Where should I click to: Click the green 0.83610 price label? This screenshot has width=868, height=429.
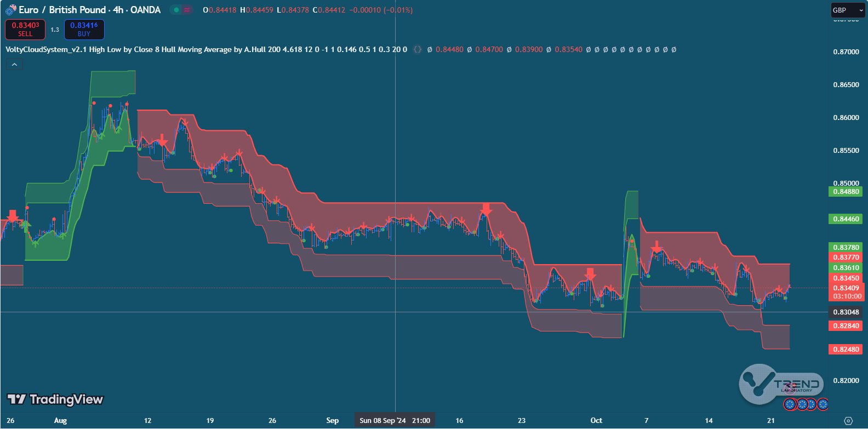coord(846,268)
